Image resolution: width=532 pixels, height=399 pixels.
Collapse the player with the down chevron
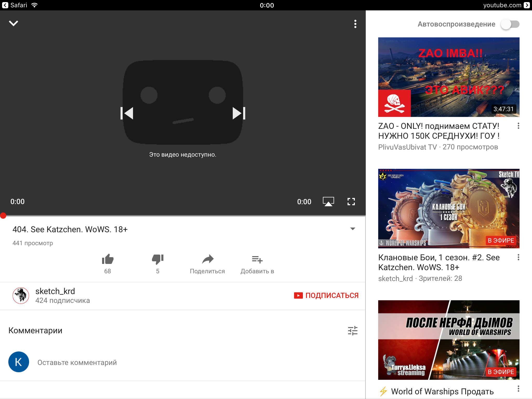[x=14, y=23]
